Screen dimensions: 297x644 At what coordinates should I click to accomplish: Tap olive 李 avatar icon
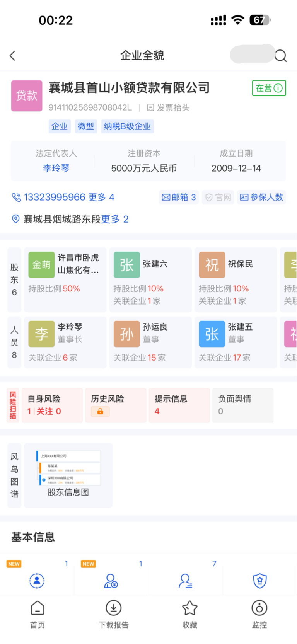(41, 334)
